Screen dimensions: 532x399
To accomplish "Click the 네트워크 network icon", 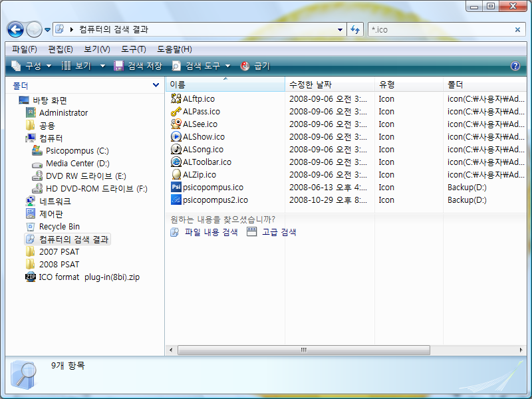I will click(31, 201).
